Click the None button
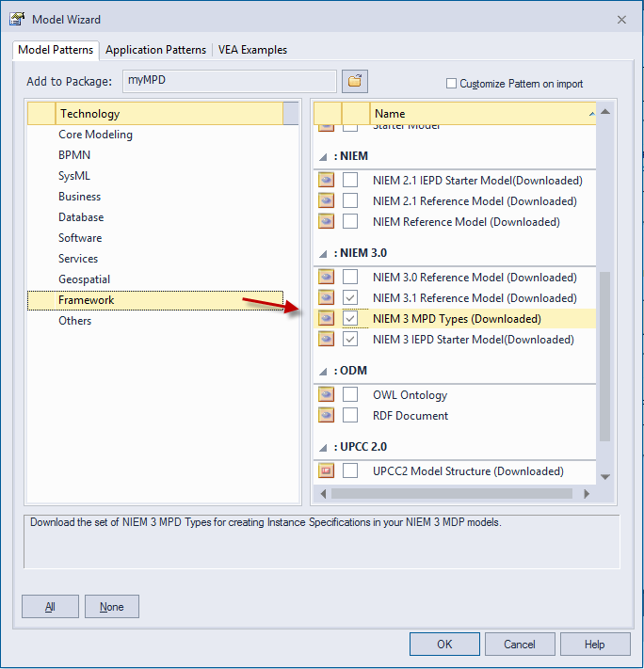The width and height of the screenshot is (644, 669). point(111,607)
